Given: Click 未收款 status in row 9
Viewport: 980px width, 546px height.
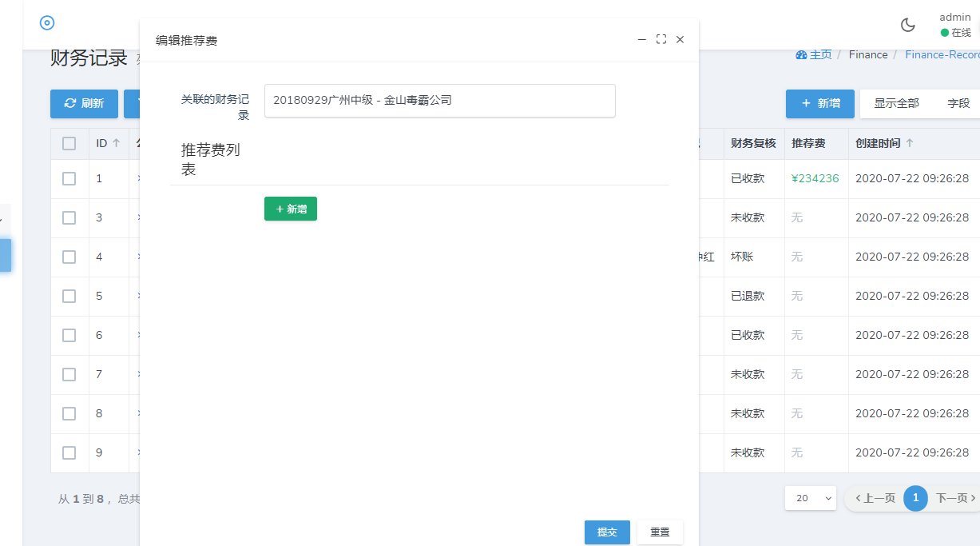Looking at the screenshot, I should [x=748, y=453].
